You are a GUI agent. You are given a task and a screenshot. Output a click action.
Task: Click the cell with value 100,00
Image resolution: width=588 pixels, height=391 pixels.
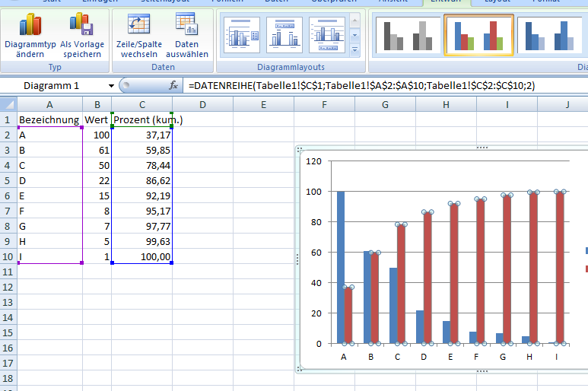click(x=142, y=256)
